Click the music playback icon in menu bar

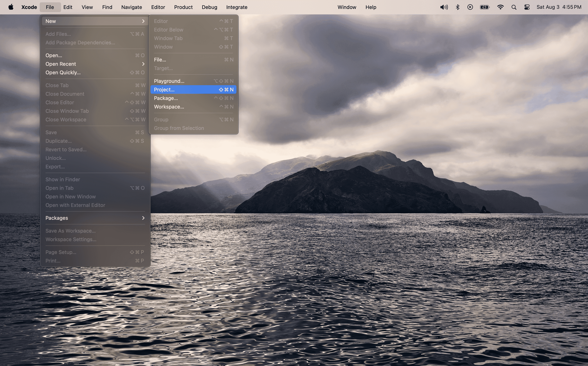470,7
